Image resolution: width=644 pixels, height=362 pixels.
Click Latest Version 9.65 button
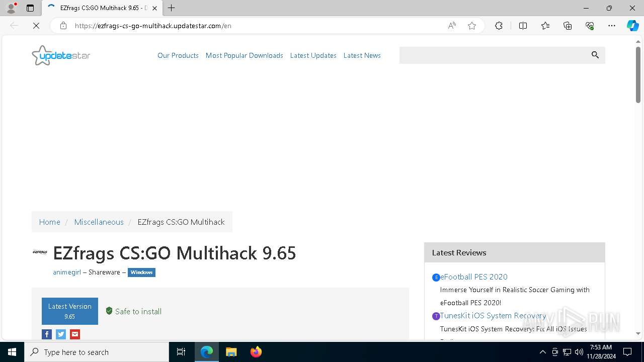point(70,311)
